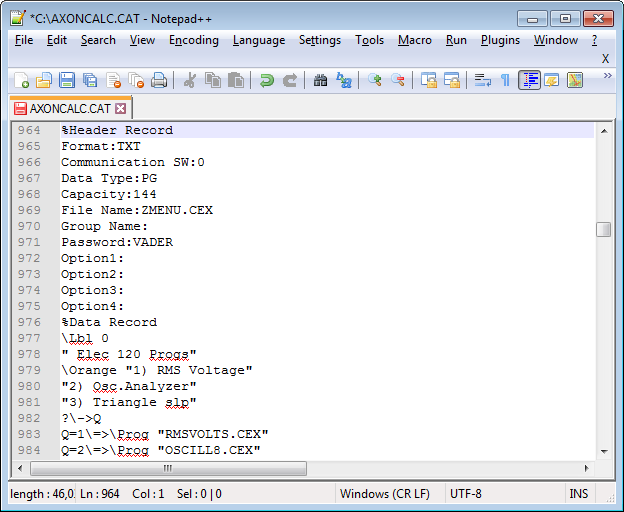Open the Edit menu
The width and height of the screenshot is (624, 512).
[57, 40]
